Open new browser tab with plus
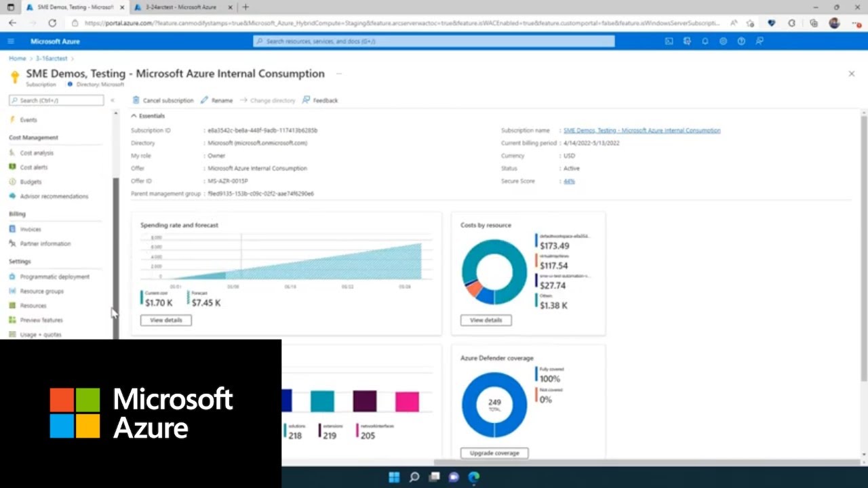Viewport: 868px width, 488px height. tap(245, 7)
